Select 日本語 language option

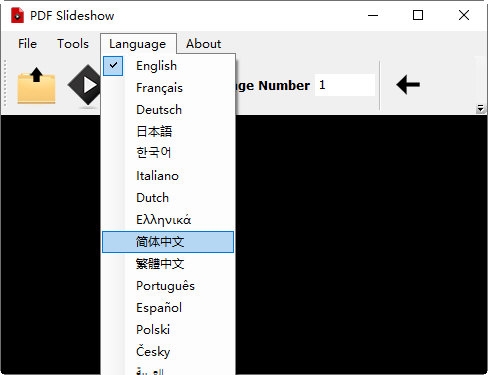168,132
